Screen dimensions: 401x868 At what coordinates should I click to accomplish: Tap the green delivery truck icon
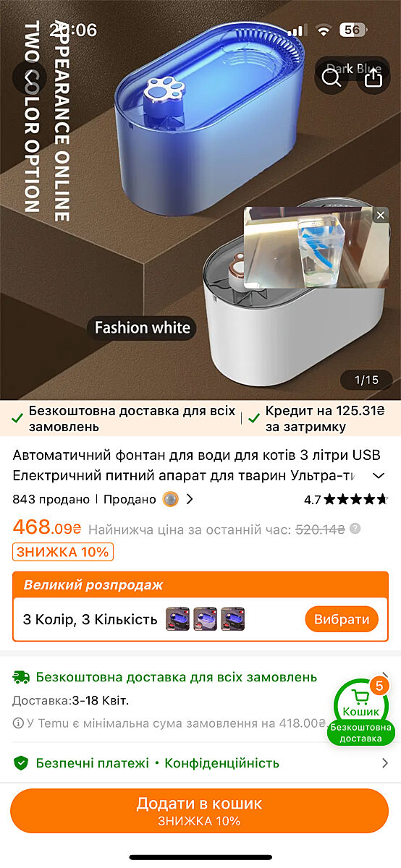coord(22,677)
